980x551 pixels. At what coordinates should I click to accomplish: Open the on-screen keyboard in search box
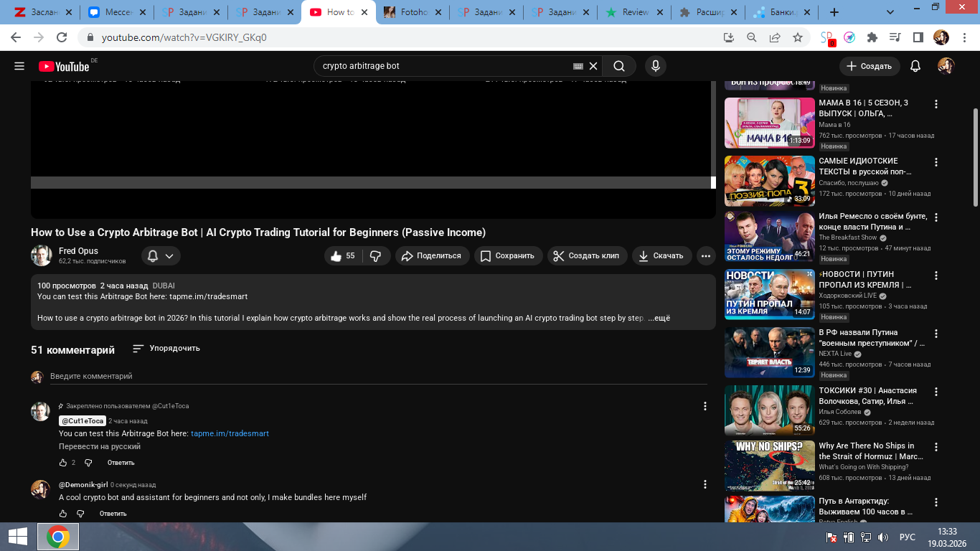pyautogui.click(x=578, y=66)
